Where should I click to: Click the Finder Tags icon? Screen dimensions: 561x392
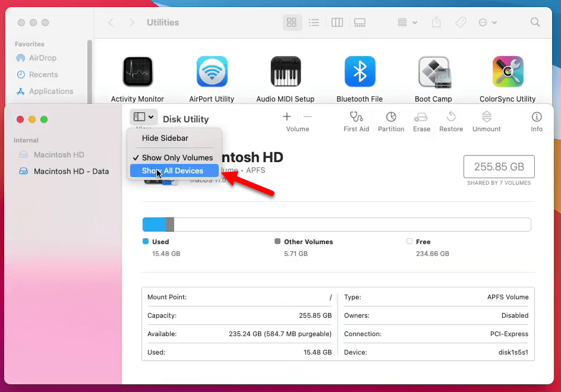pos(461,22)
